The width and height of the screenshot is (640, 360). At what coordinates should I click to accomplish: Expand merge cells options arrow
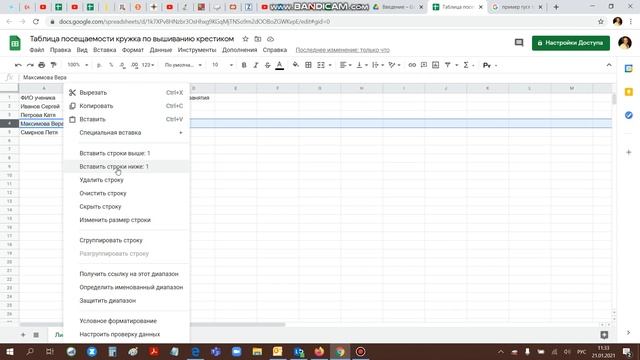click(330, 65)
